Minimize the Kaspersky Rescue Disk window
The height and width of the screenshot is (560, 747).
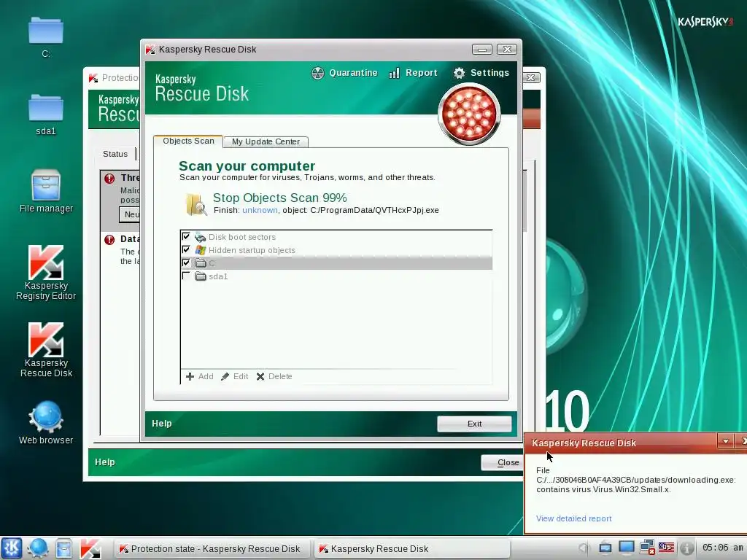click(481, 50)
